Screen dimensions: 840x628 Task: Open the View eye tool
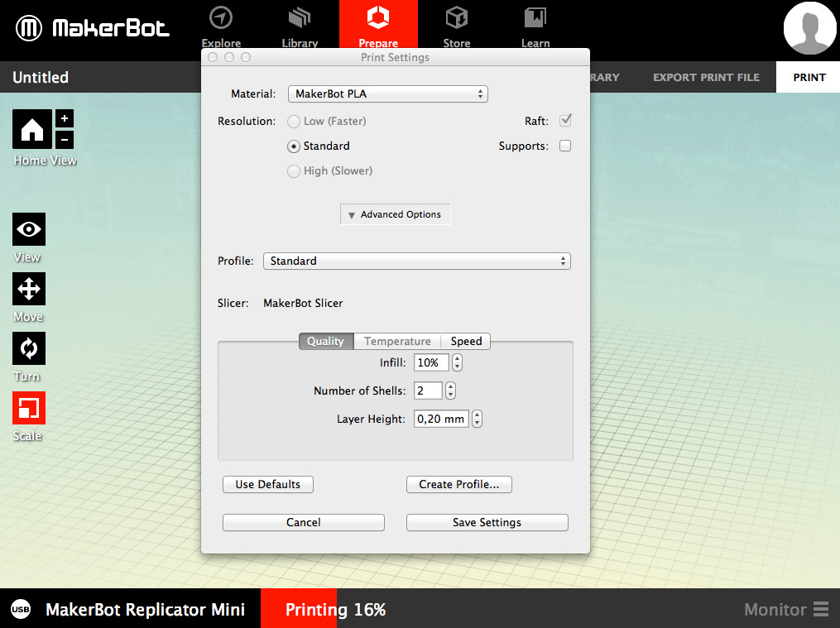pyautogui.click(x=29, y=229)
